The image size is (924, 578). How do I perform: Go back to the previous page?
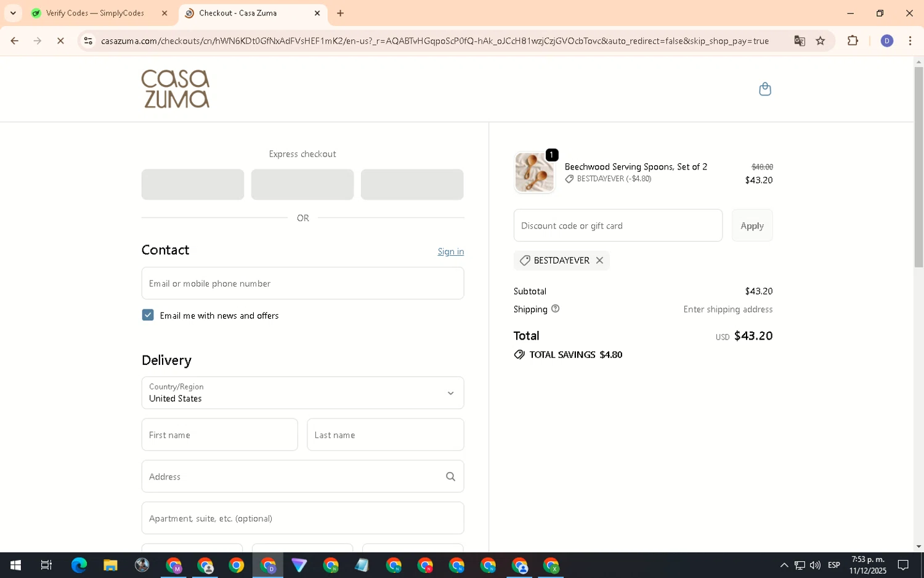[x=14, y=41]
